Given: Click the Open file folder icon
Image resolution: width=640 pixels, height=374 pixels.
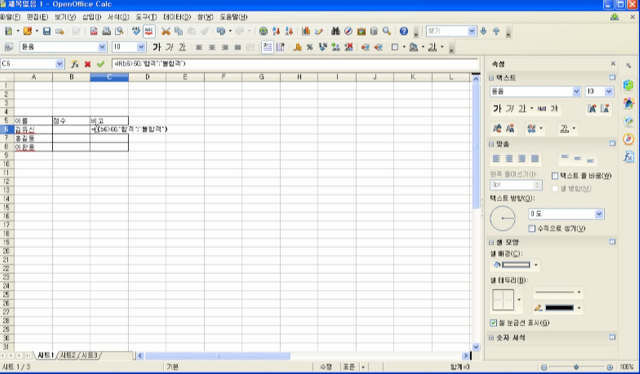Looking at the screenshot, I should pos(27,31).
